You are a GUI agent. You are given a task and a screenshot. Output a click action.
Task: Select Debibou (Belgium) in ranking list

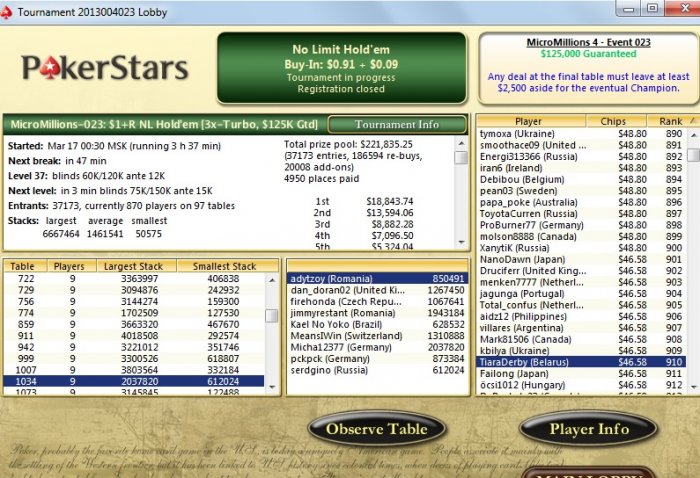[x=582, y=179]
